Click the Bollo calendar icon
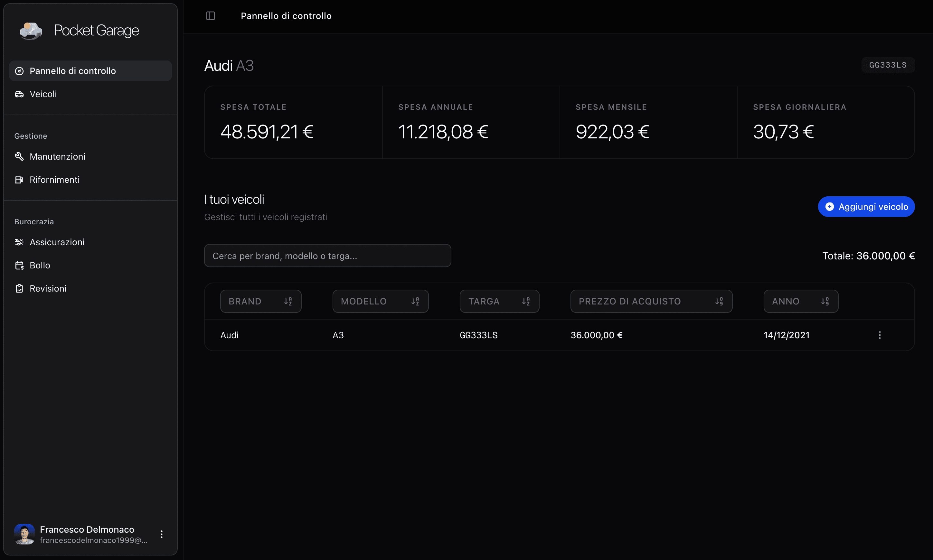 19,265
